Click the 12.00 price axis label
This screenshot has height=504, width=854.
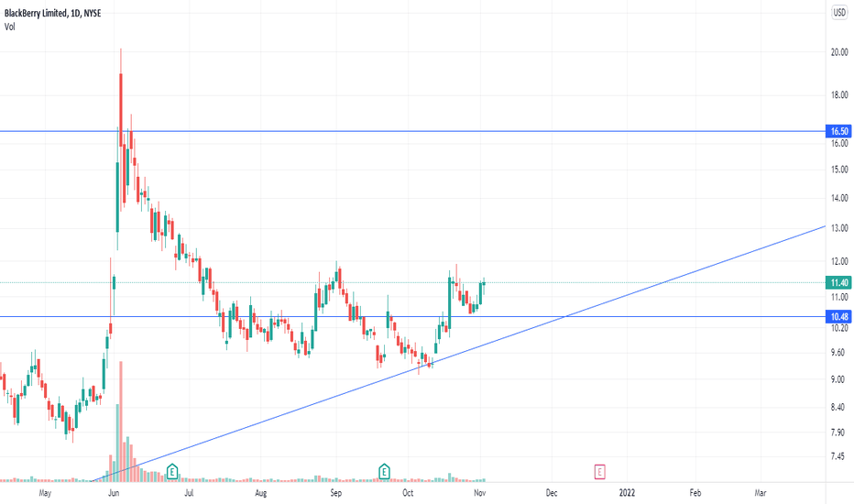pyautogui.click(x=839, y=261)
